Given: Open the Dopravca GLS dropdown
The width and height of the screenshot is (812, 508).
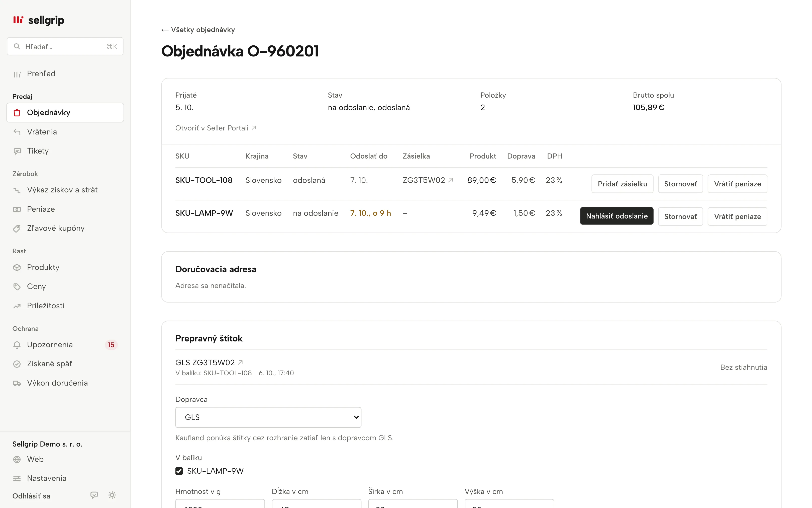Looking at the screenshot, I should [x=268, y=417].
